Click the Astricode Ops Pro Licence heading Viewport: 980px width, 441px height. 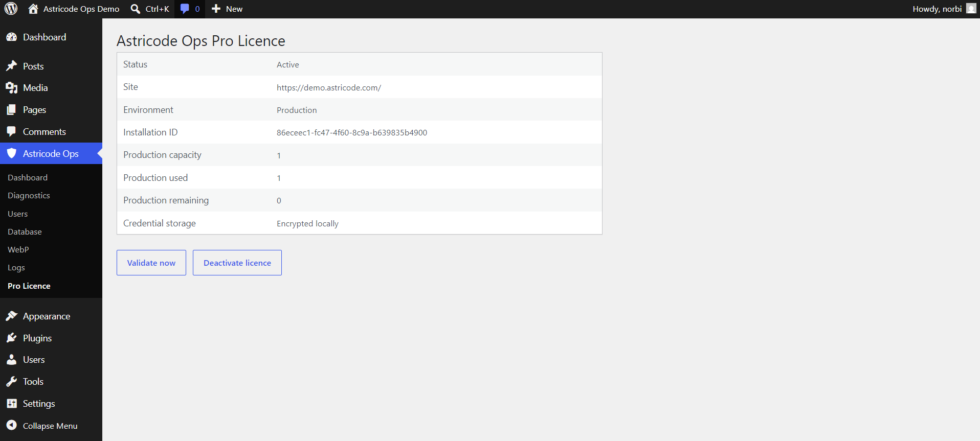tap(201, 41)
